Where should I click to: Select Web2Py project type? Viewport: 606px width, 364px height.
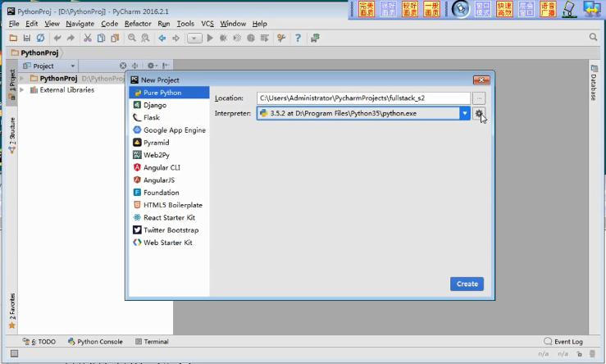[169, 155]
